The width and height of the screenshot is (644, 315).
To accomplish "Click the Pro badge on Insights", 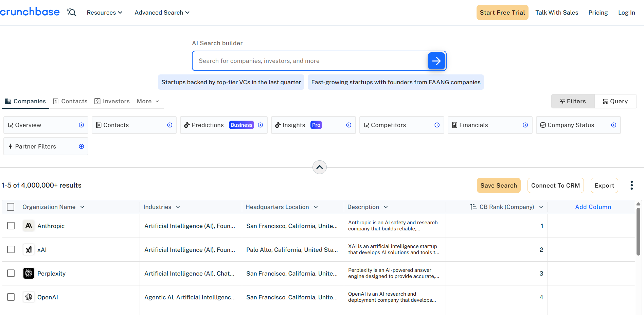I will click(316, 125).
